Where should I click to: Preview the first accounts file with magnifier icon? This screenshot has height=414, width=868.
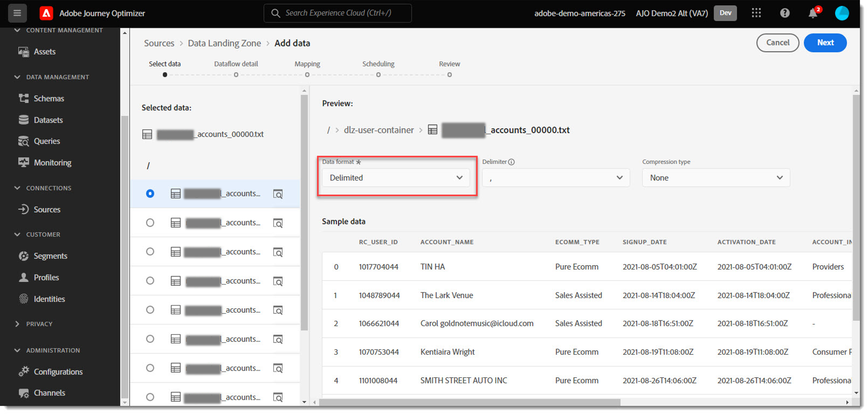tap(278, 194)
